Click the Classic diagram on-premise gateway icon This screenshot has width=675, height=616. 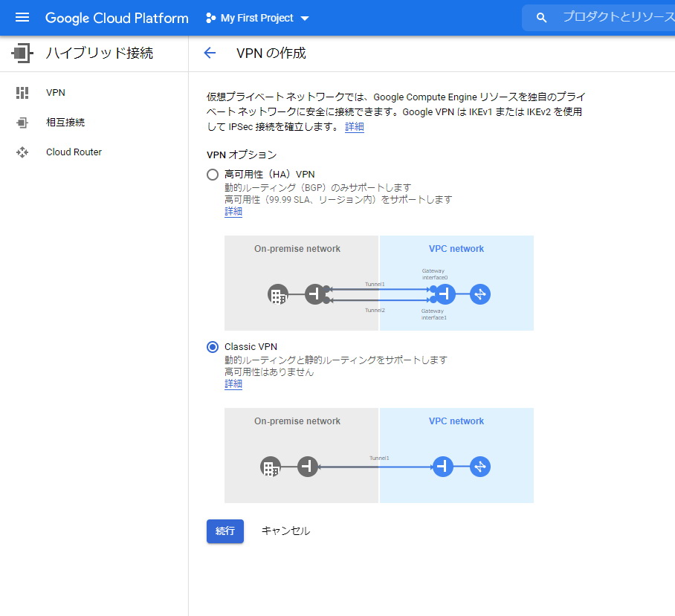[x=308, y=467]
